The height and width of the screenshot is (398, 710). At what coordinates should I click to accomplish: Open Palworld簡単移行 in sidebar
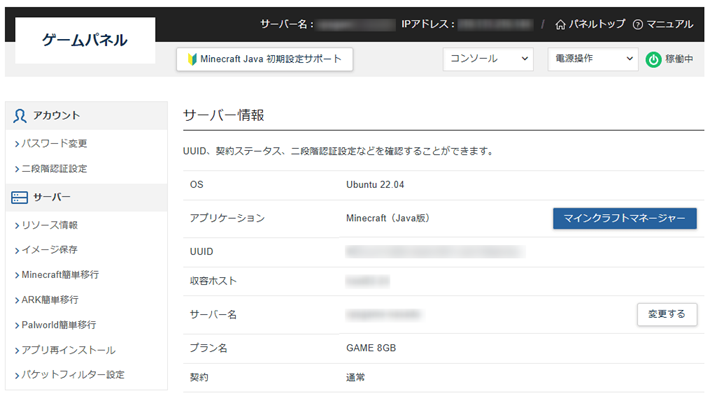click(x=58, y=325)
